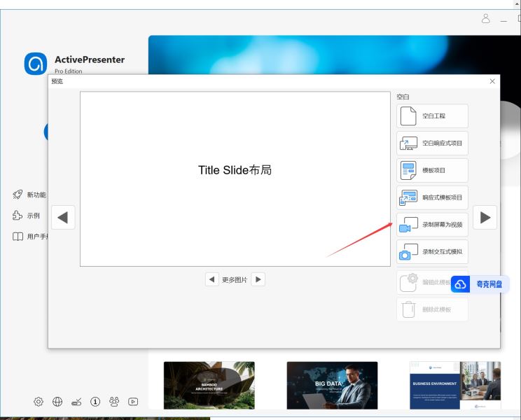Image resolution: width=521 pixels, height=420 pixels.
Task: Click the 空白 section heading
Action: click(x=403, y=97)
